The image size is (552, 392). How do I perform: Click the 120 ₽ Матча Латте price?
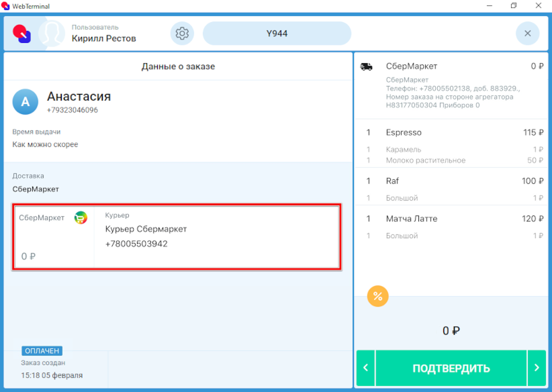[533, 219]
